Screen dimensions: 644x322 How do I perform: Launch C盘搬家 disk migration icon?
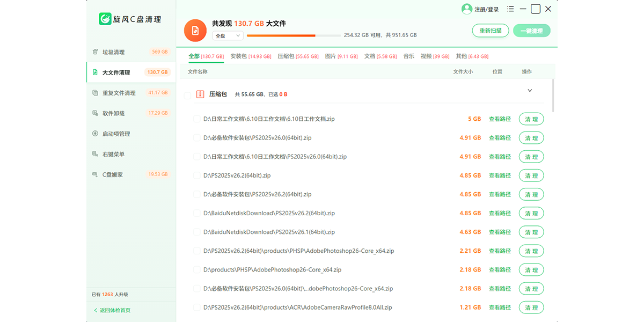pyautogui.click(x=95, y=174)
